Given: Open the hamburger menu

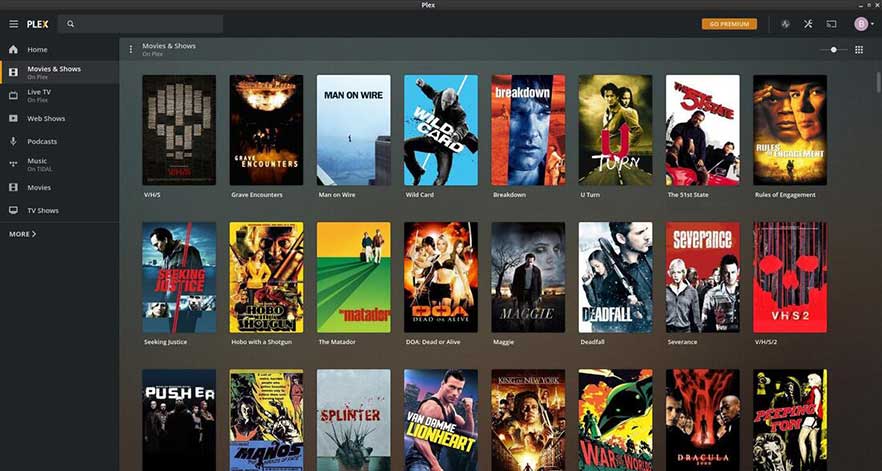Looking at the screenshot, I should point(14,24).
